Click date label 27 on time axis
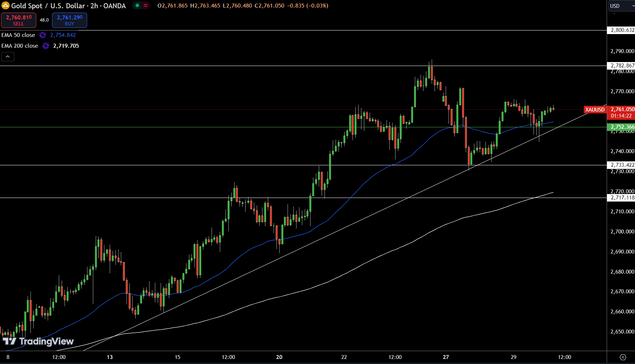The image size is (635, 364). [446, 357]
